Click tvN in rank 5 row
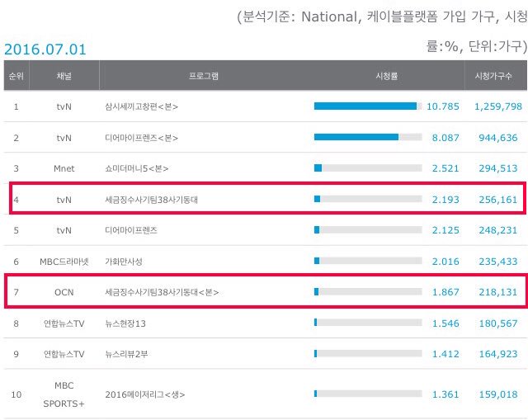 click(x=64, y=230)
